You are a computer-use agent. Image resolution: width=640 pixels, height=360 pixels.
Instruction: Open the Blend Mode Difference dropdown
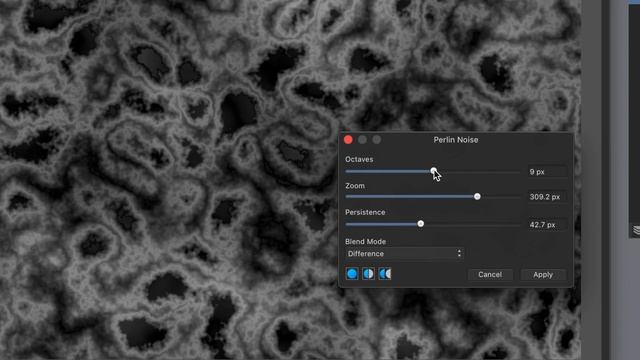coord(404,254)
